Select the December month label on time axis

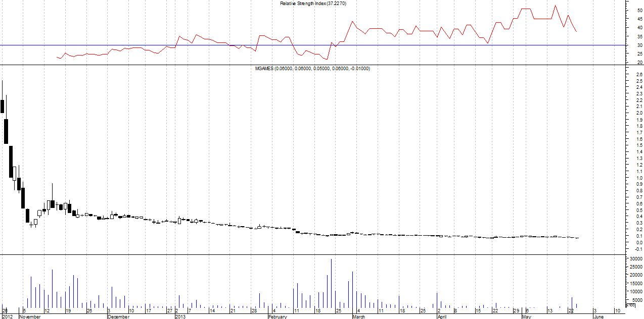[x=118, y=317]
